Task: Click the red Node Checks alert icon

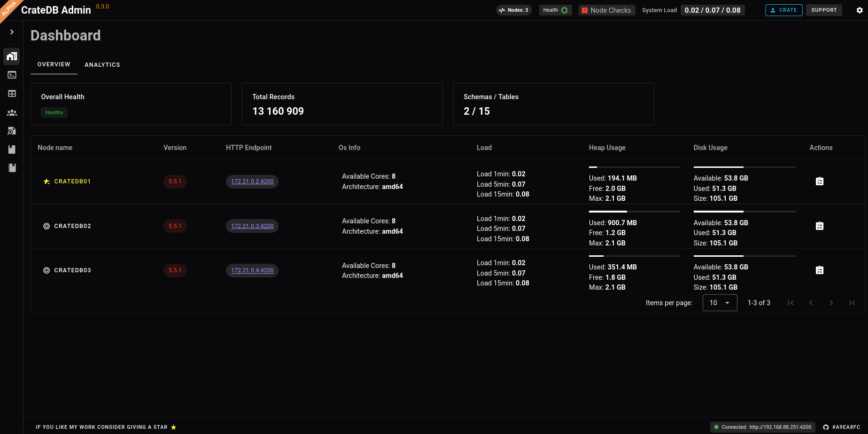Action: (585, 10)
